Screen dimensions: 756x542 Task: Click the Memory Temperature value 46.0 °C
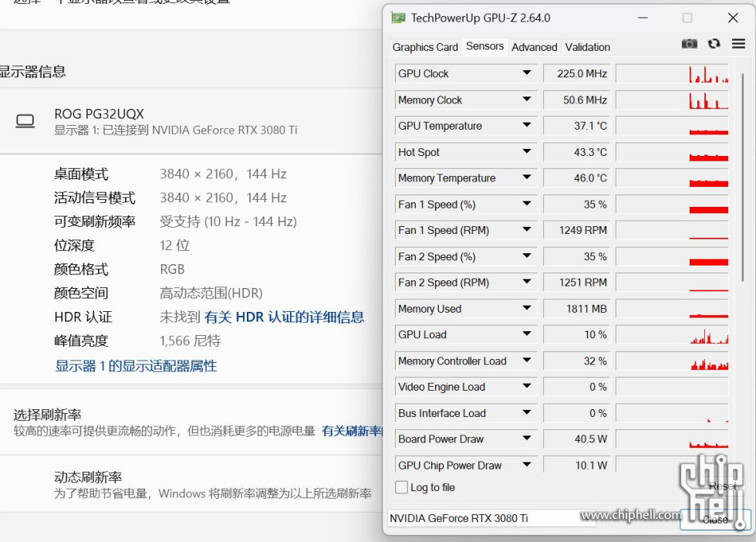click(x=577, y=178)
